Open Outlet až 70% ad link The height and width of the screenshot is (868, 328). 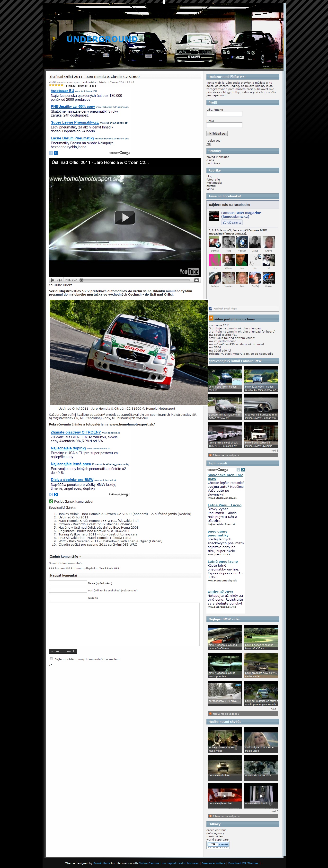coord(220,592)
